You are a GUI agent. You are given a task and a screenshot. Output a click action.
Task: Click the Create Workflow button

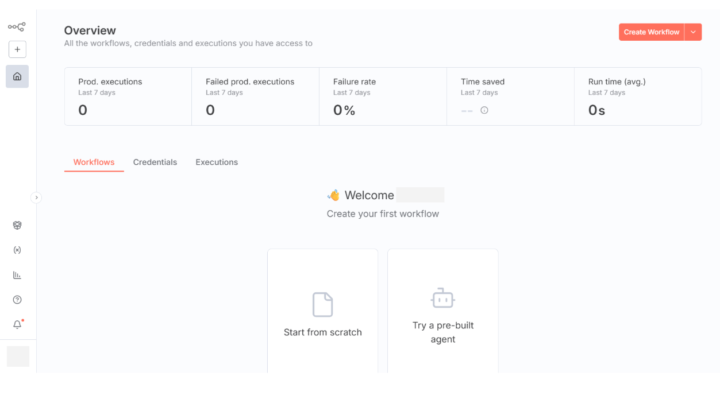652,32
